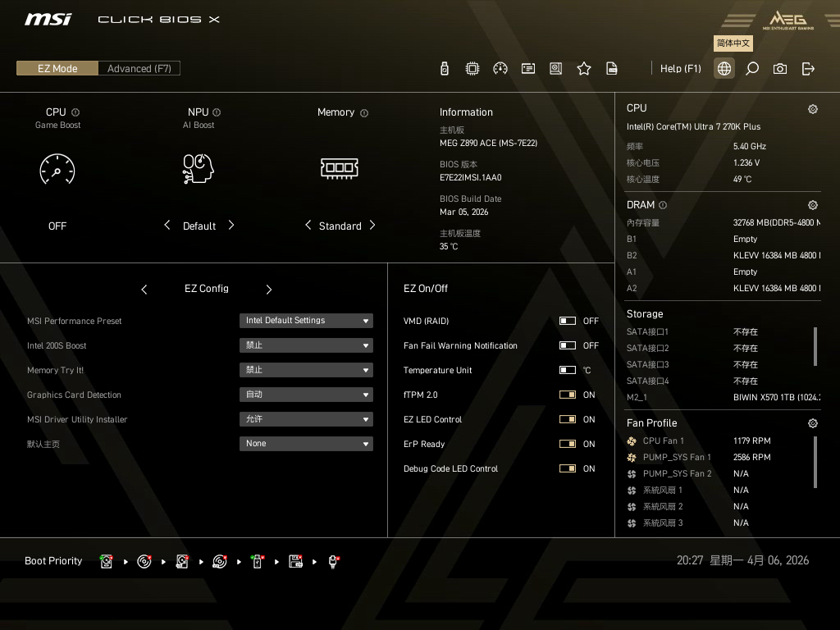Click the Memory module icon
Screen dimensions: 840x630
click(x=339, y=168)
